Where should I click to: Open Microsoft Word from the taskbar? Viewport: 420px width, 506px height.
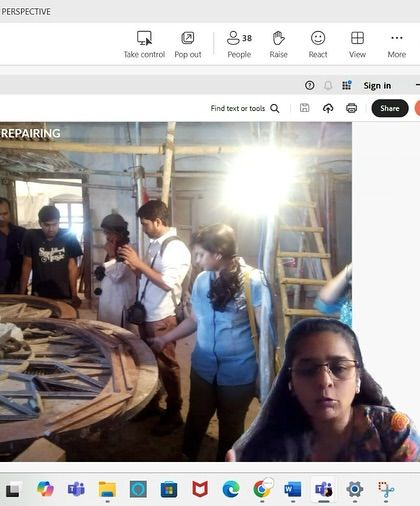coord(293,489)
